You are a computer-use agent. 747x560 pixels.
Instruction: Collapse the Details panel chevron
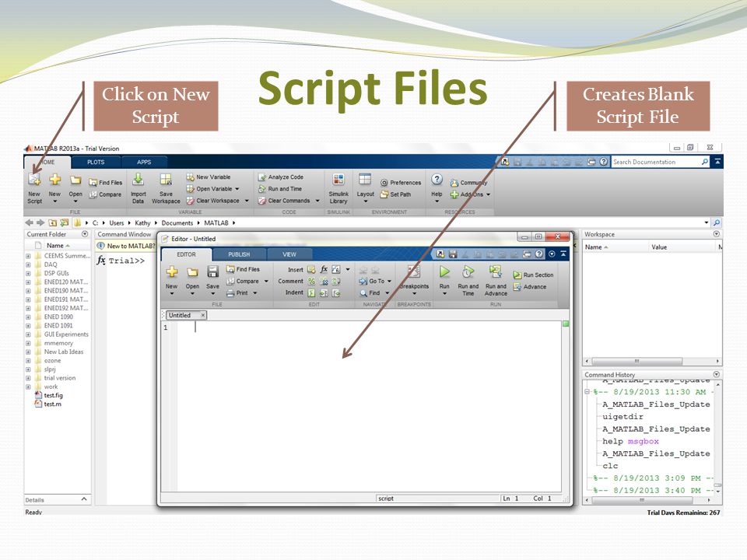click(84, 499)
